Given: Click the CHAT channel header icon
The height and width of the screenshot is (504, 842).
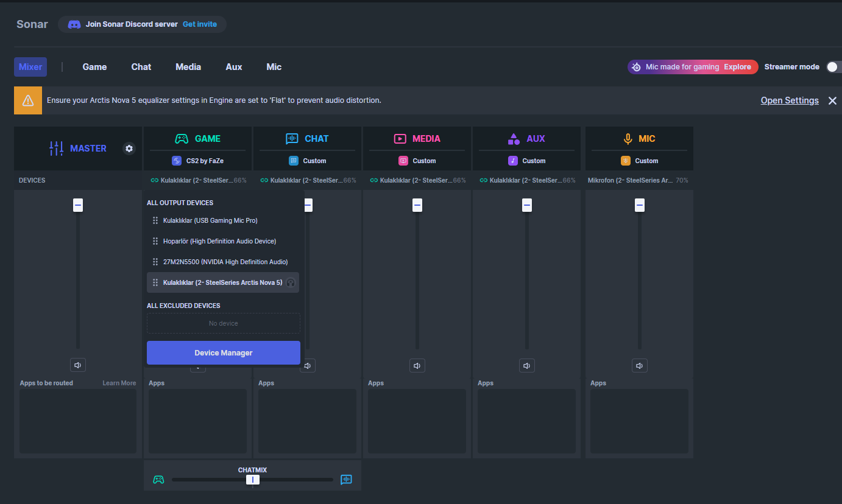Looking at the screenshot, I should coord(292,139).
